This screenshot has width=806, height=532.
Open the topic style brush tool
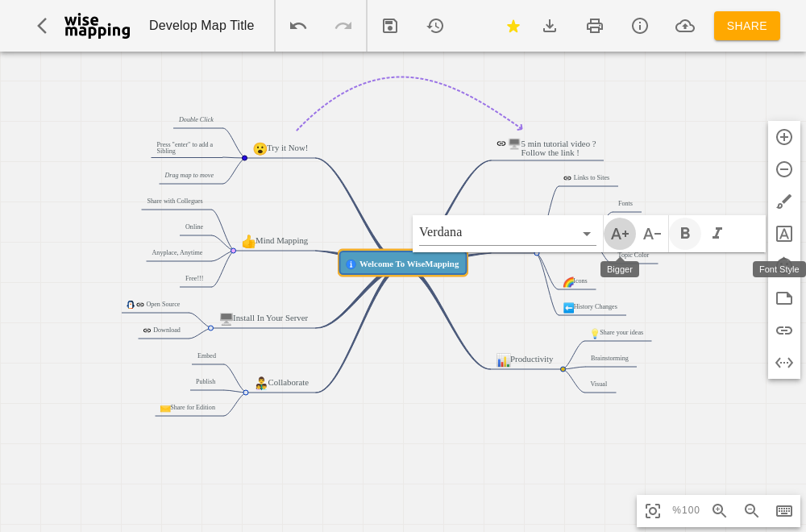click(x=784, y=202)
